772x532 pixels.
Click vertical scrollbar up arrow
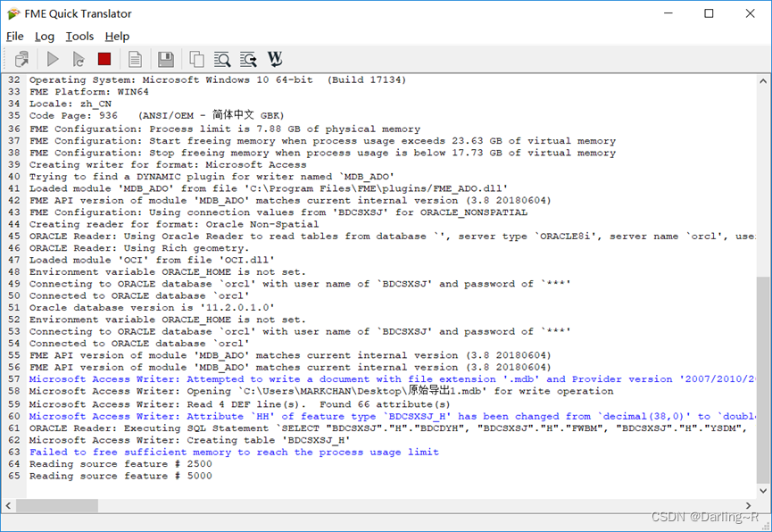[x=763, y=81]
